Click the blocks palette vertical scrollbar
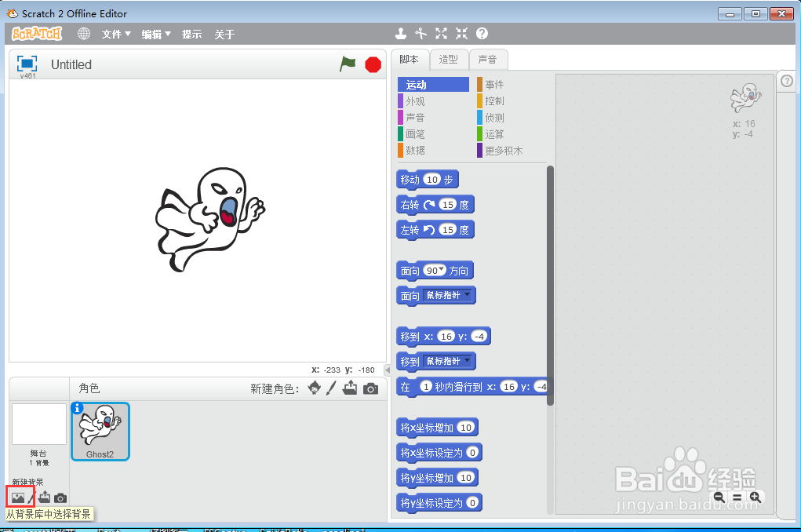The width and height of the screenshot is (801, 532). pyautogui.click(x=550, y=286)
